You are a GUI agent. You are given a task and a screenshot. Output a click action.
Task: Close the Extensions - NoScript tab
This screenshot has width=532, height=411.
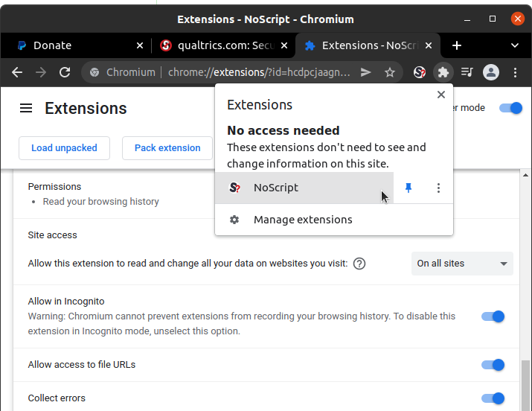pyautogui.click(x=429, y=45)
